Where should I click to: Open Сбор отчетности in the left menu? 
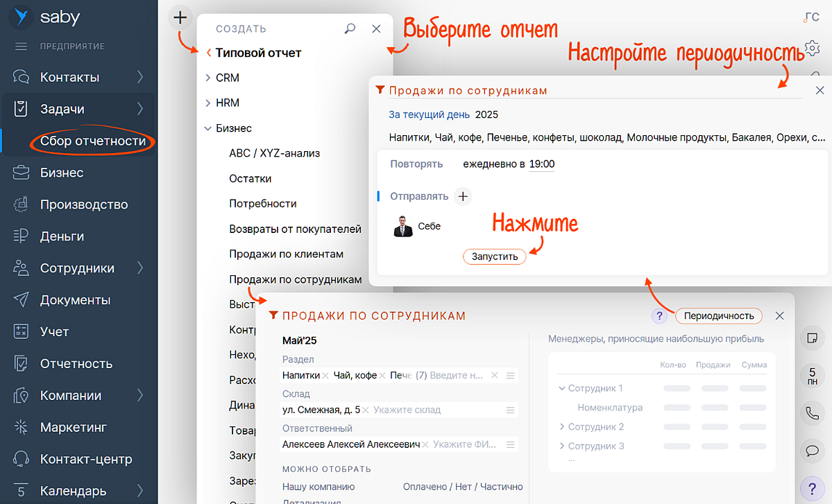(x=93, y=141)
